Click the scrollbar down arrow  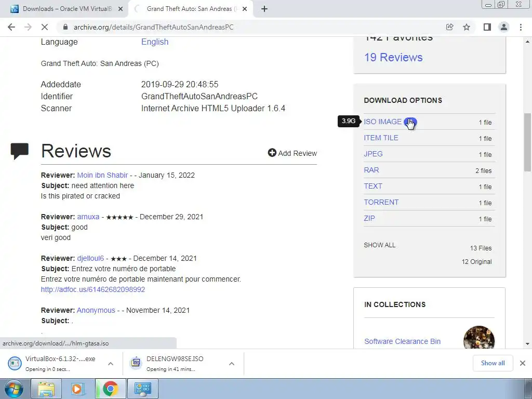tap(527, 344)
